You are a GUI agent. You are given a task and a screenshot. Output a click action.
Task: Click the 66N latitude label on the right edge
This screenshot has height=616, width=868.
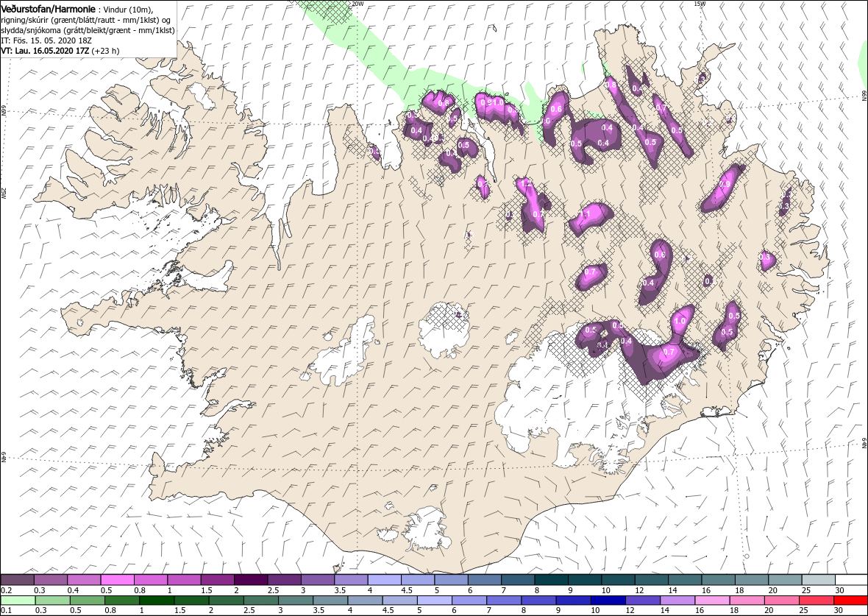click(864, 95)
